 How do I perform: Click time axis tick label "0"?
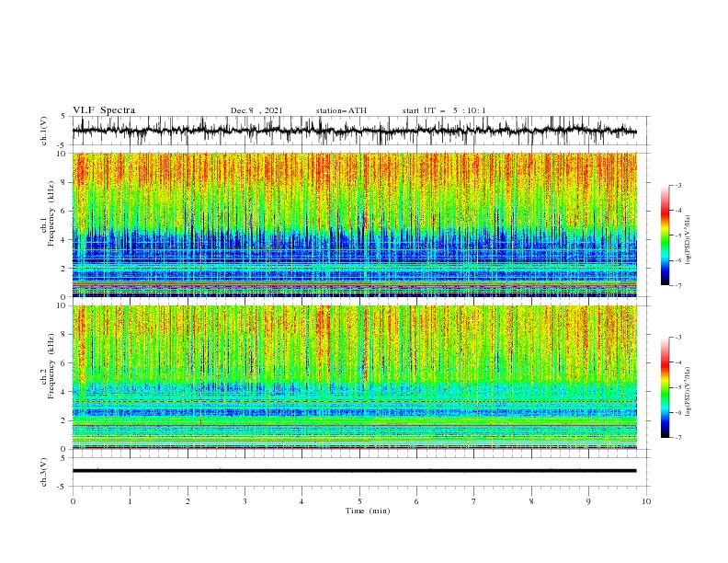coord(73,501)
